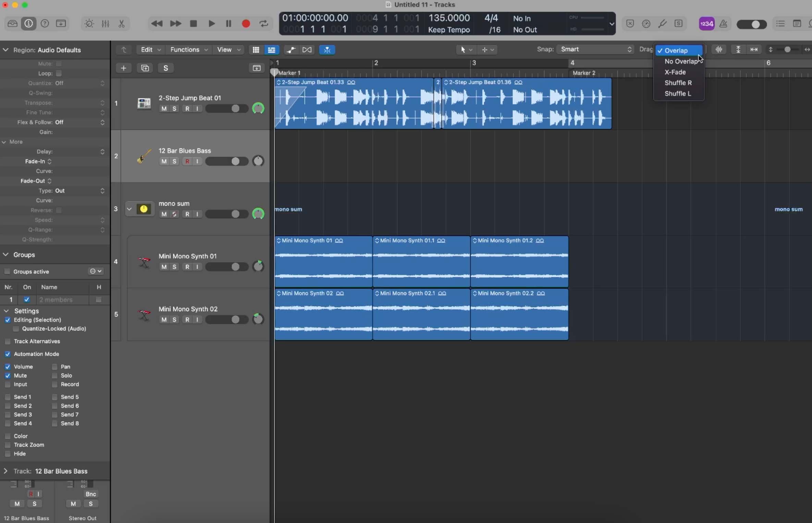Enable the Count-in 1234 button
Screen dimensions: 812x523
706,24
